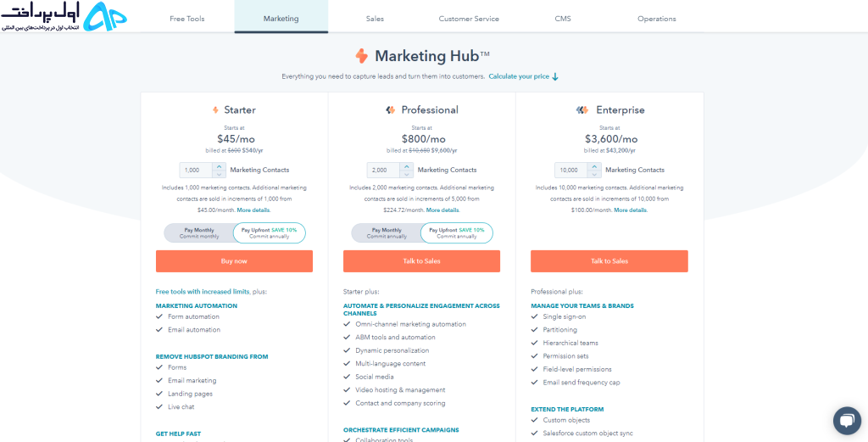Open the Customer Service tab
This screenshot has height=442, width=868.
point(469,19)
